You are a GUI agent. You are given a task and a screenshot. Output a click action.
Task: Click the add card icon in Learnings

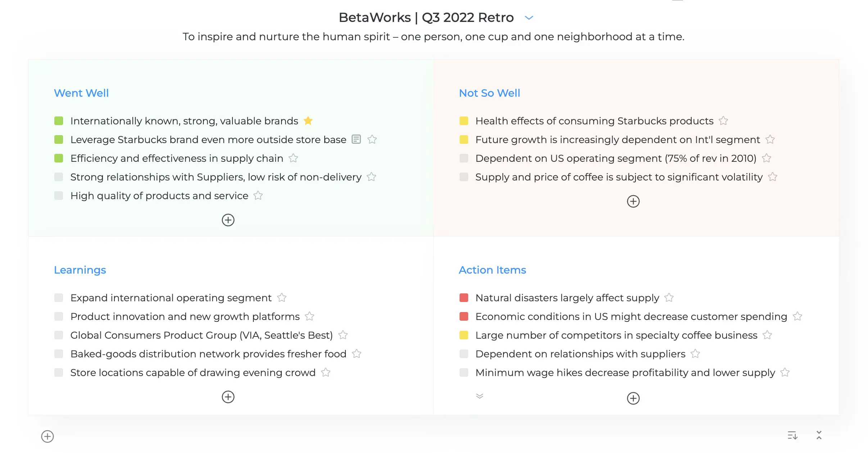pyautogui.click(x=228, y=397)
